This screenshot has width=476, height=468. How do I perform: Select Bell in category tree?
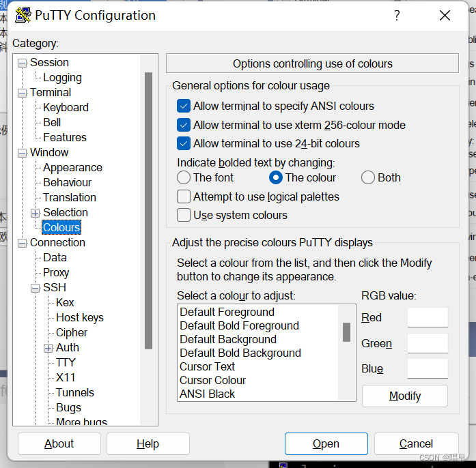[x=52, y=122]
